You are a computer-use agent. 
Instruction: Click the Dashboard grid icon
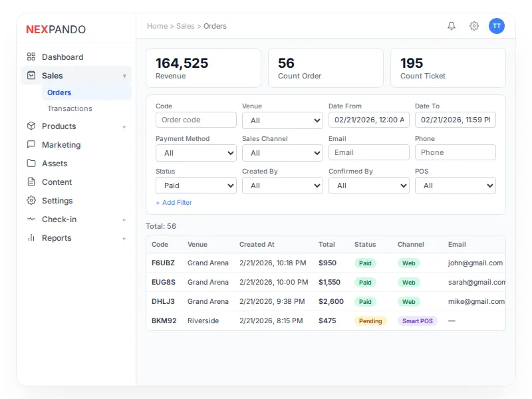pyautogui.click(x=31, y=57)
